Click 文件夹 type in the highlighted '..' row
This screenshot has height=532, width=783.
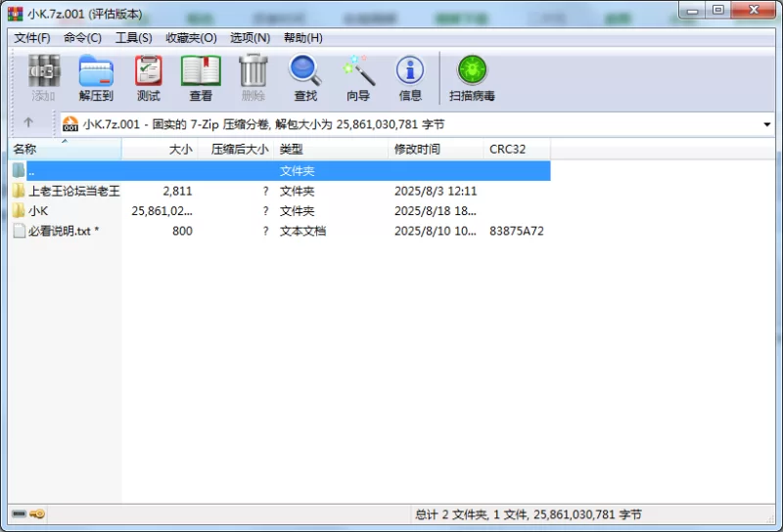298,171
